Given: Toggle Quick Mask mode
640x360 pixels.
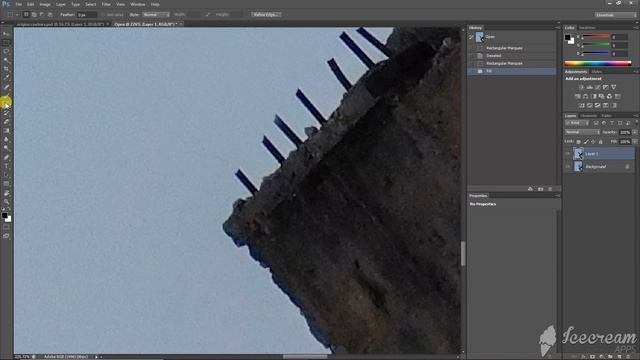Looking at the screenshot, I should (x=6, y=227).
